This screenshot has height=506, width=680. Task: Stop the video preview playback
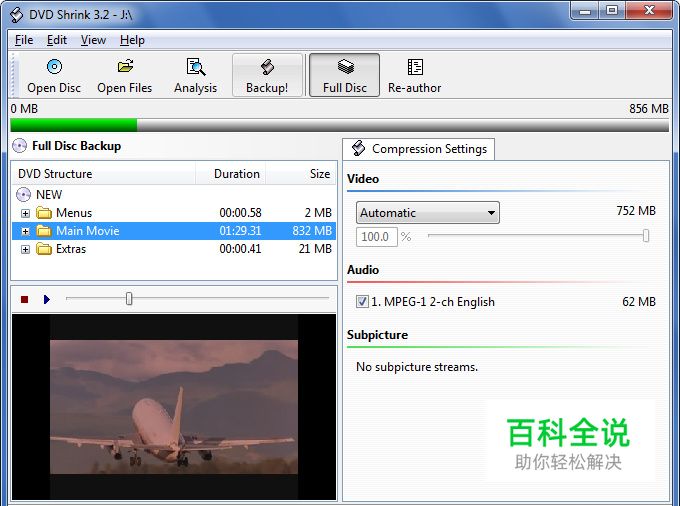click(x=25, y=299)
